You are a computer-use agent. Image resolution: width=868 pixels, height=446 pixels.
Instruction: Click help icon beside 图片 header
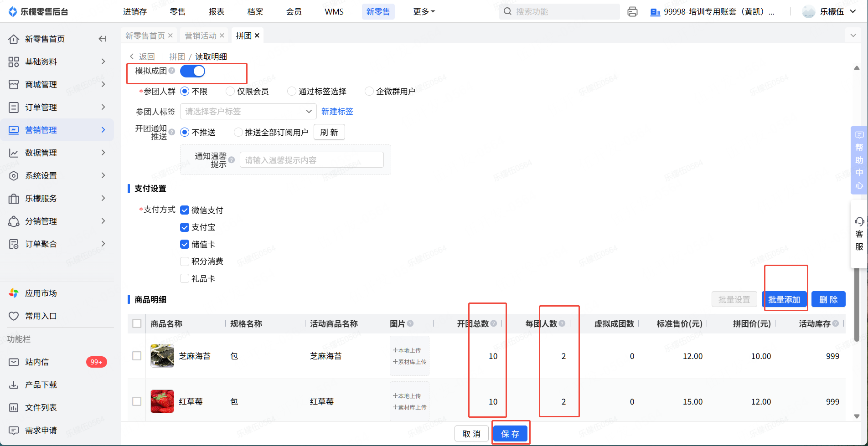pyautogui.click(x=410, y=323)
